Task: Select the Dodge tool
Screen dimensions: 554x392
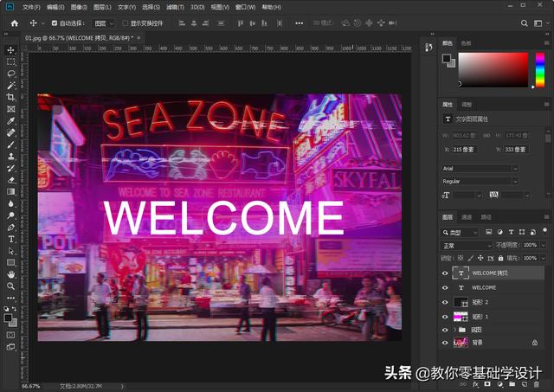Action: point(11,215)
